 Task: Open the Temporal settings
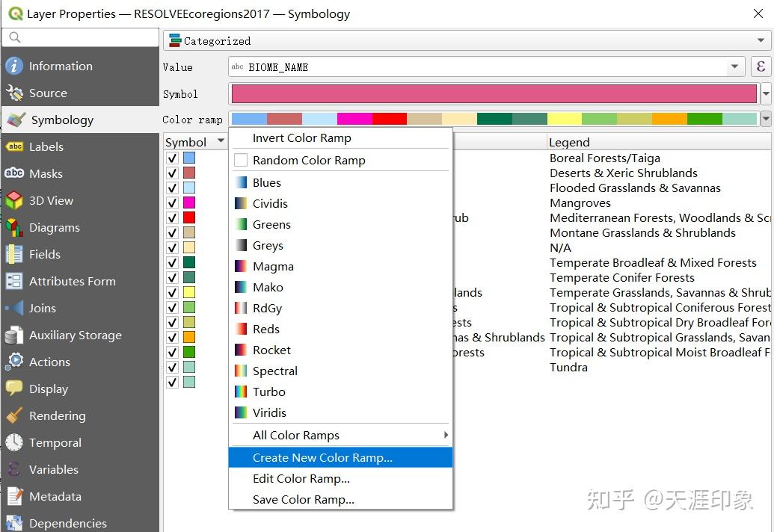pos(55,442)
